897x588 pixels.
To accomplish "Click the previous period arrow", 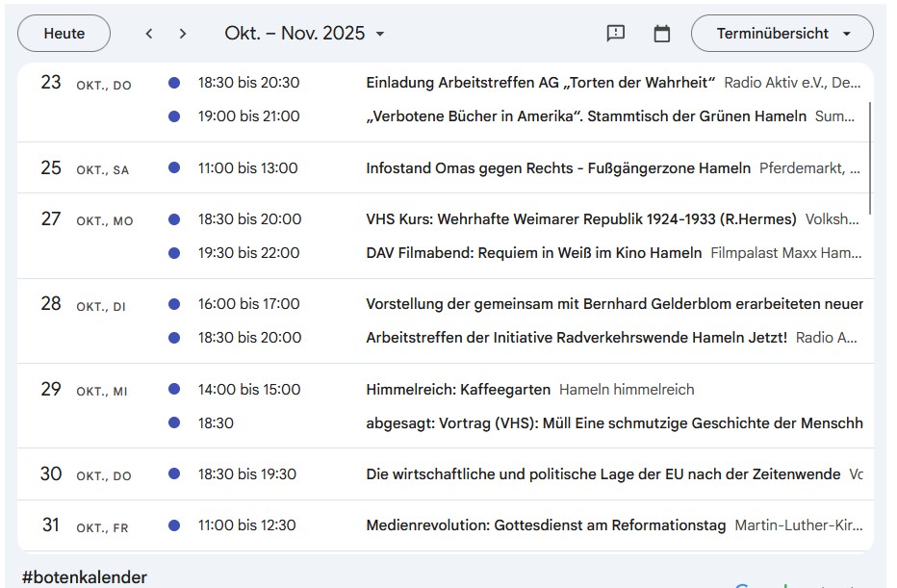I will pos(148,34).
